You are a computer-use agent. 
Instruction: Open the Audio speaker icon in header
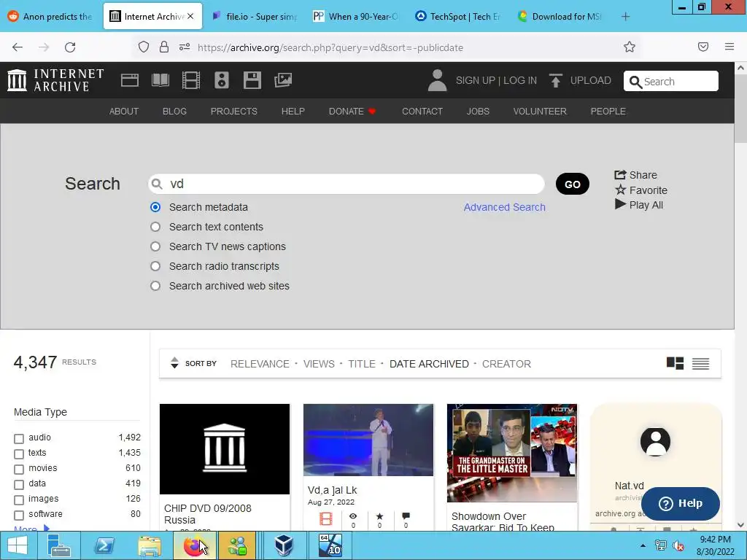click(x=222, y=80)
